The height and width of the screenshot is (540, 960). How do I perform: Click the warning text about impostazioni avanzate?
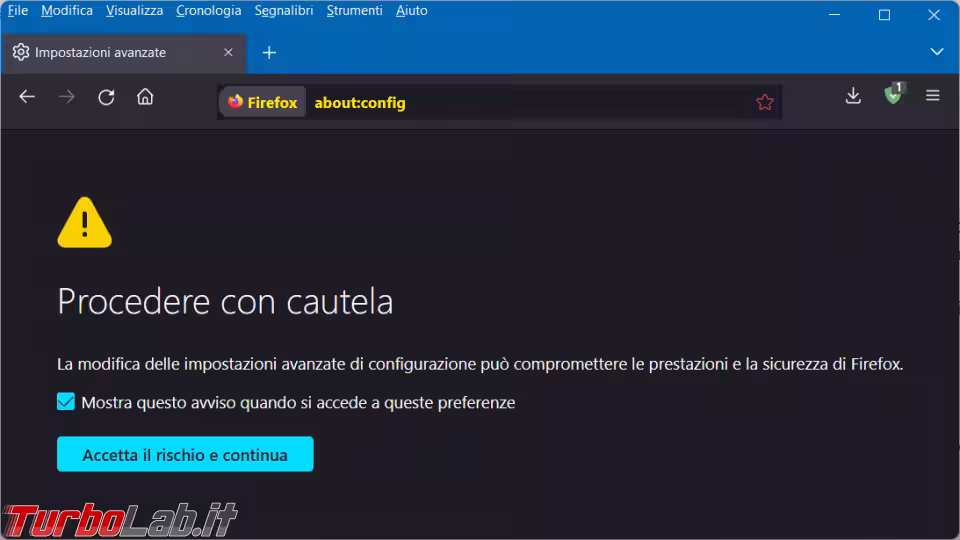click(x=480, y=364)
